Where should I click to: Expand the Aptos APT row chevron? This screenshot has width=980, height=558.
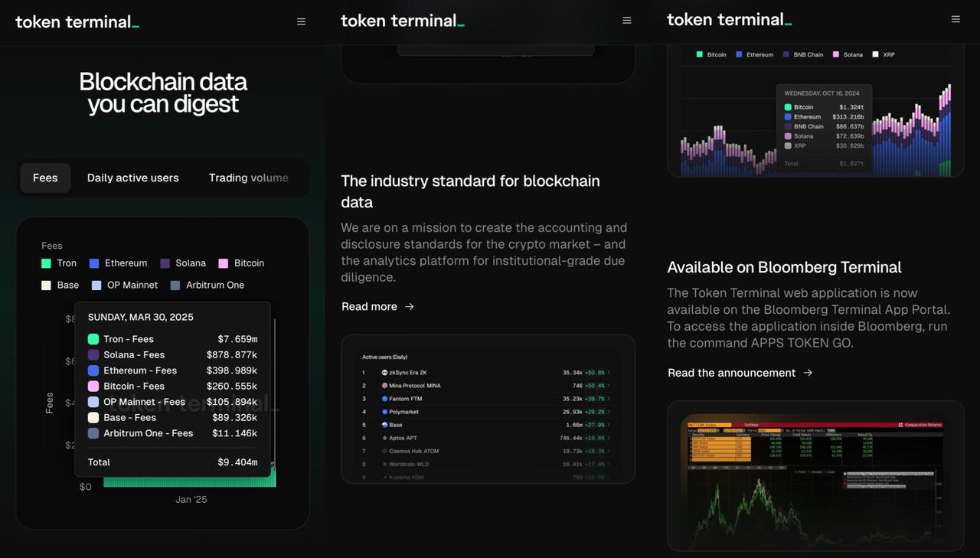tap(609, 438)
